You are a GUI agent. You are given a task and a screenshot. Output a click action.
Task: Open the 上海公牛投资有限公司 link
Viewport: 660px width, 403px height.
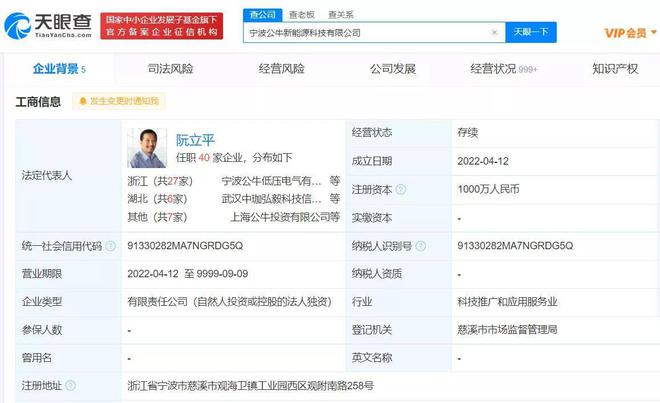(x=280, y=217)
